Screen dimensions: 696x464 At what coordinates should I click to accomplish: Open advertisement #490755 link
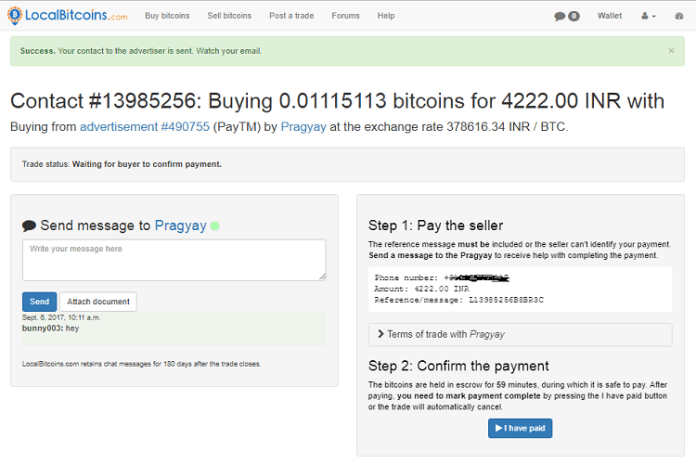coord(144,127)
